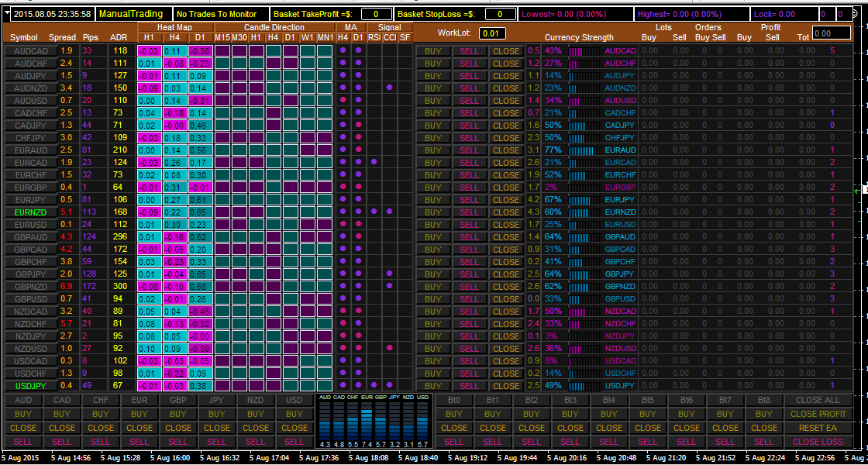Click the MA H4 dot in AUDUSD row

point(343,100)
